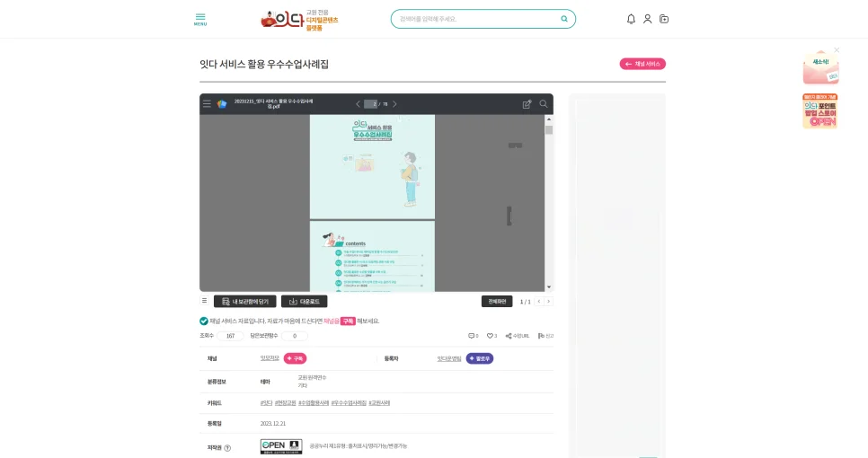Click the heart like icon
Image resolution: width=868 pixels, height=458 pixels.
490,336
